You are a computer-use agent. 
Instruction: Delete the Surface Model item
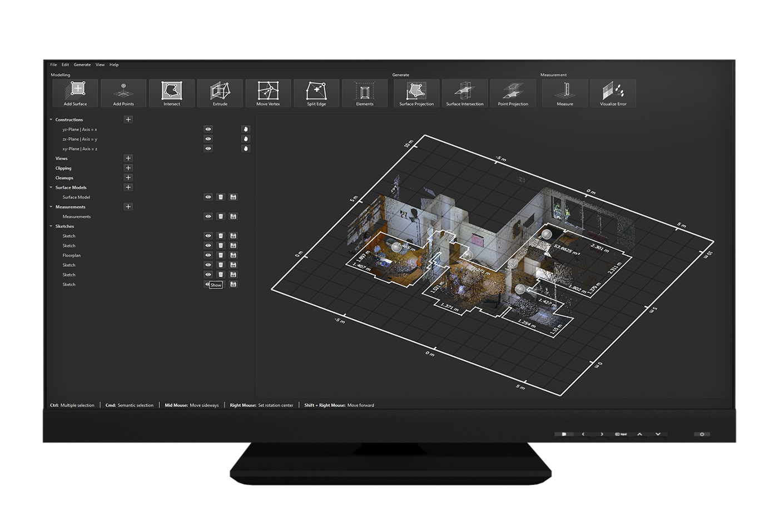(x=221, y=197)
